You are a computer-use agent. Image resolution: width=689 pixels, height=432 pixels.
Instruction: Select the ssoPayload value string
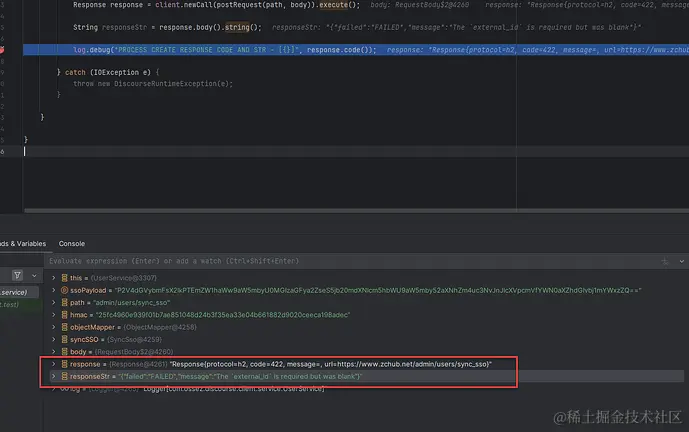coord(378,290)
